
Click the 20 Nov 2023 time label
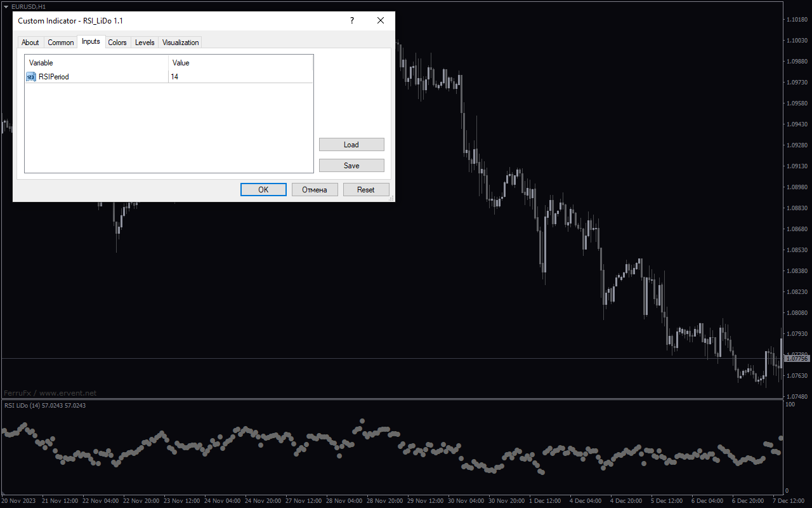click(x=18, y=501)
